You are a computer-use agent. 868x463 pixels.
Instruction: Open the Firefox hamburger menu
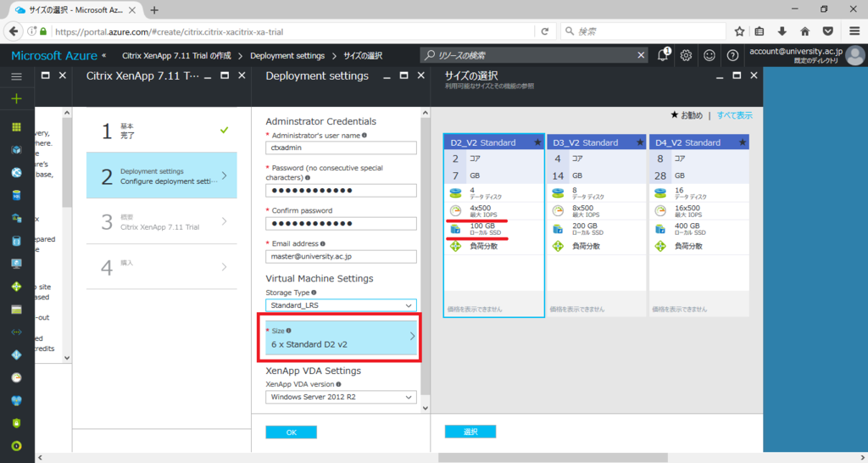click(854, 31)
